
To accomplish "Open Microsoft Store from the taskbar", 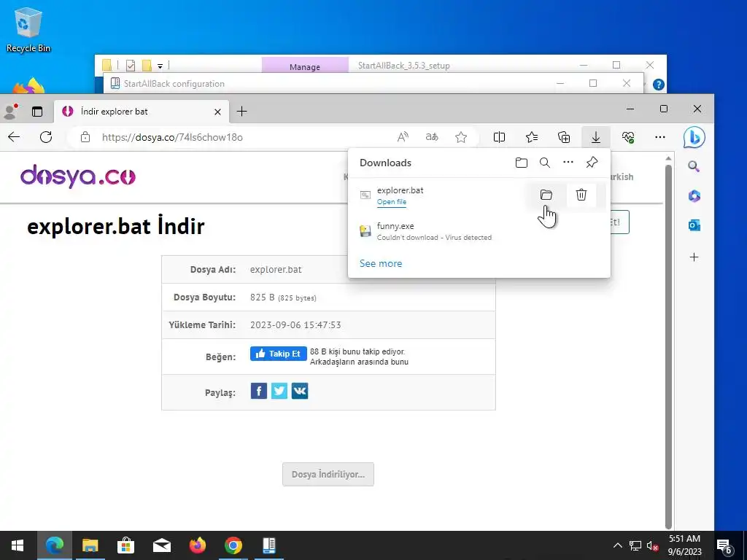I will pyautogui.click(x=125, y=545).
